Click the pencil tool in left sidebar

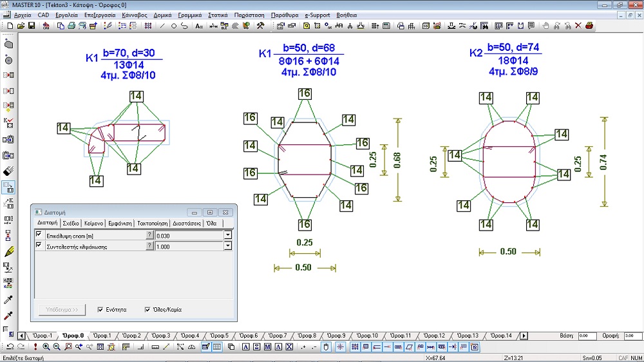pos(8,251)
